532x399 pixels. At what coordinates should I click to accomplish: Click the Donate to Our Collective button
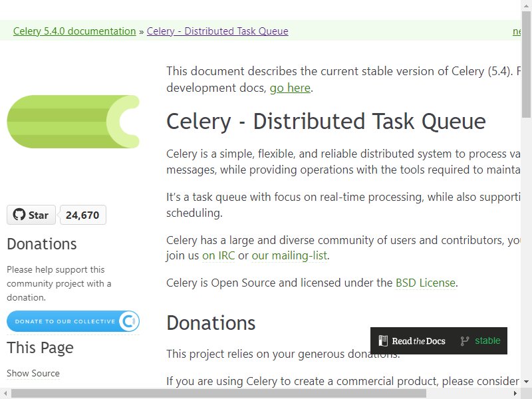click(73, 321)
